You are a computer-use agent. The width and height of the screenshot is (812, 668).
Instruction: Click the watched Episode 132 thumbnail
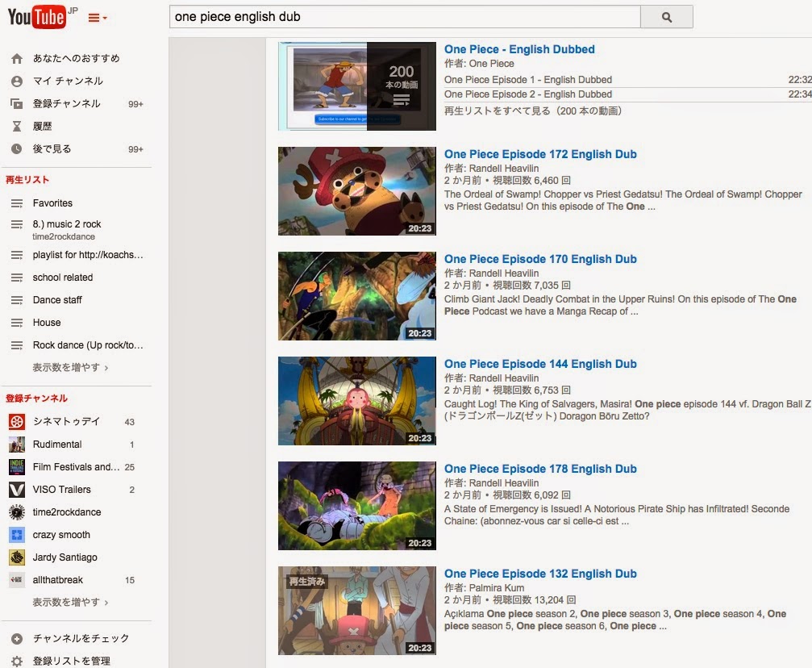point(356,611)
